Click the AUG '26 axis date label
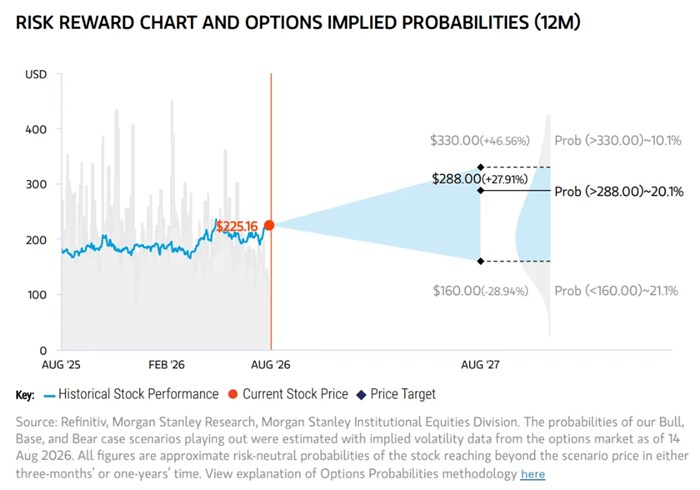Image resolution: width=700 pixels, height=490 pixels. pyautogui.click(x=271, y=365)
